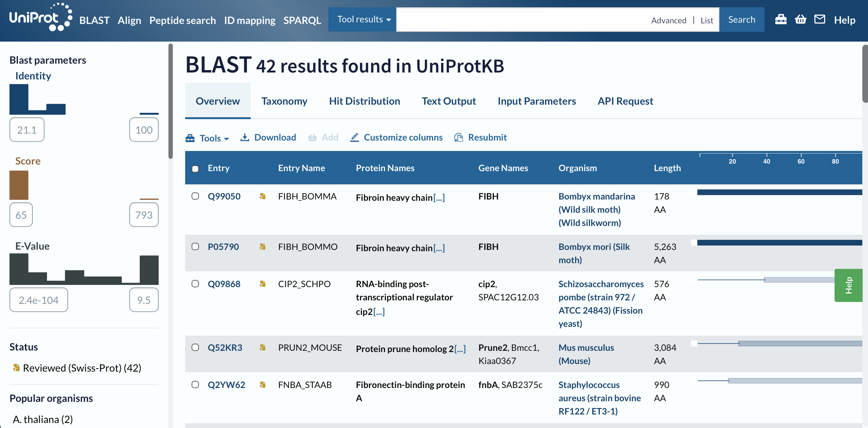Viewport: 868px width, 428px height.
Task: Go to Peptide search
Action: (183, 20)
